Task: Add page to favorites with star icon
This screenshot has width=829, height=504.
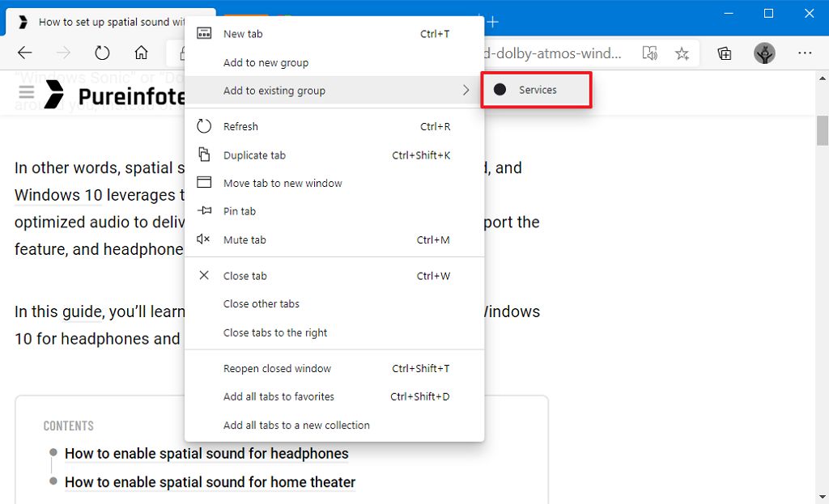Action: point(682,53)
